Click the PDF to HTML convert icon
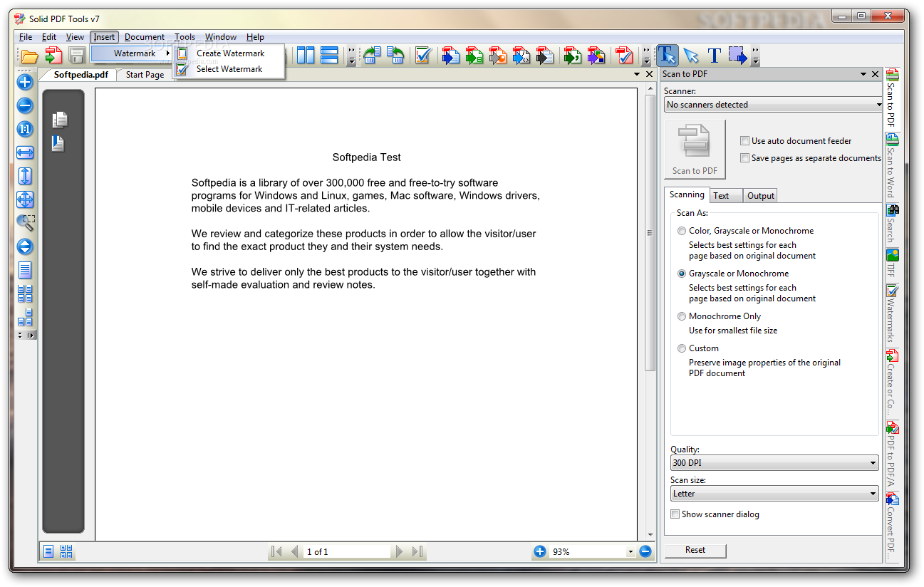Image resolution: width=924 pixels, height=587 pixels. 521,55
